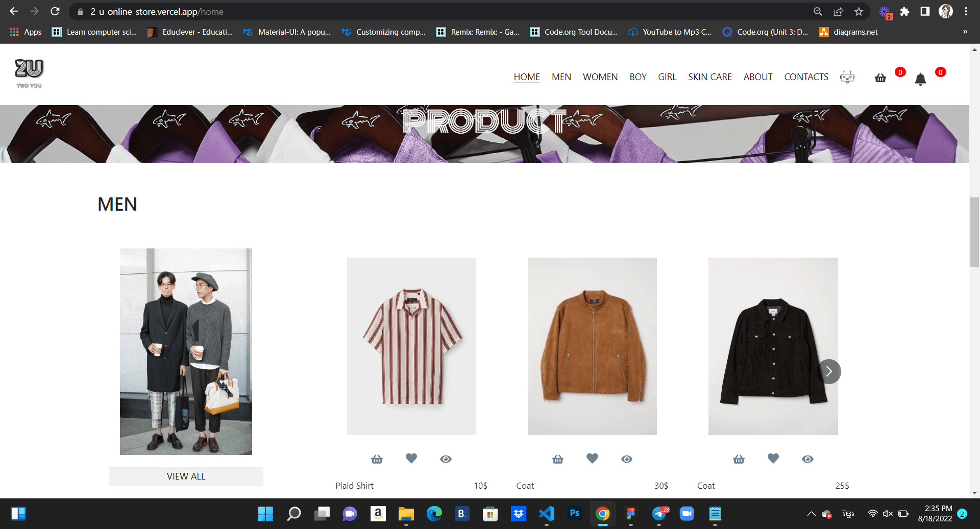Open the Chrome profile avatar
The width and height of the screenshot is (980, 529).
946,11
